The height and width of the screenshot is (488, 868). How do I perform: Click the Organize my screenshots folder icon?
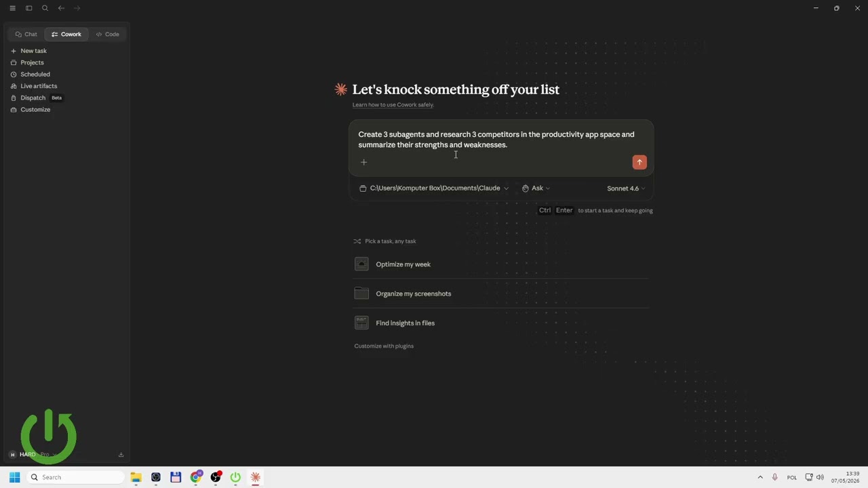[361, 293]
